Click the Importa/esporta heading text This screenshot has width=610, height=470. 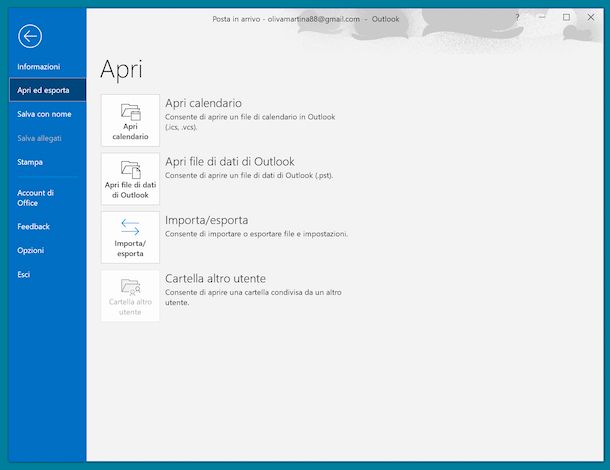(x=207, y=220)
